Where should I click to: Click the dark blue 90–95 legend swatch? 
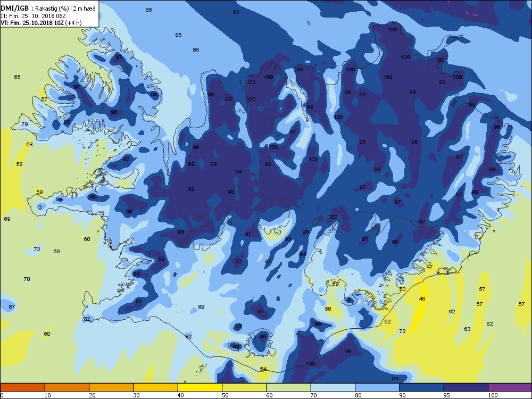click(x=422, y=387)
